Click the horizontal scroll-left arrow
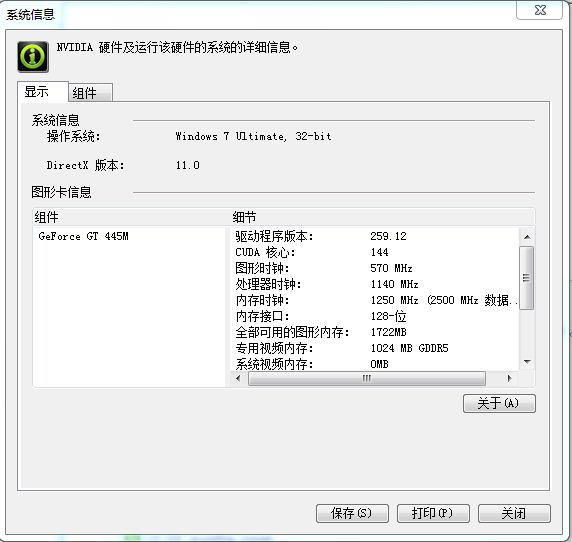Viewport: 572px width, 542px height. 239,378
